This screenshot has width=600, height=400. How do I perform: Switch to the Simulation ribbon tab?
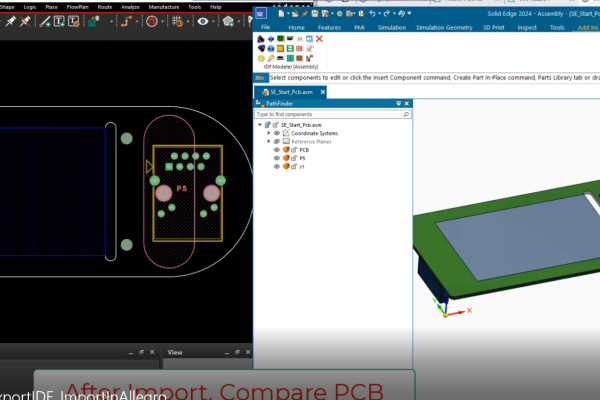(x=391, y=27)
